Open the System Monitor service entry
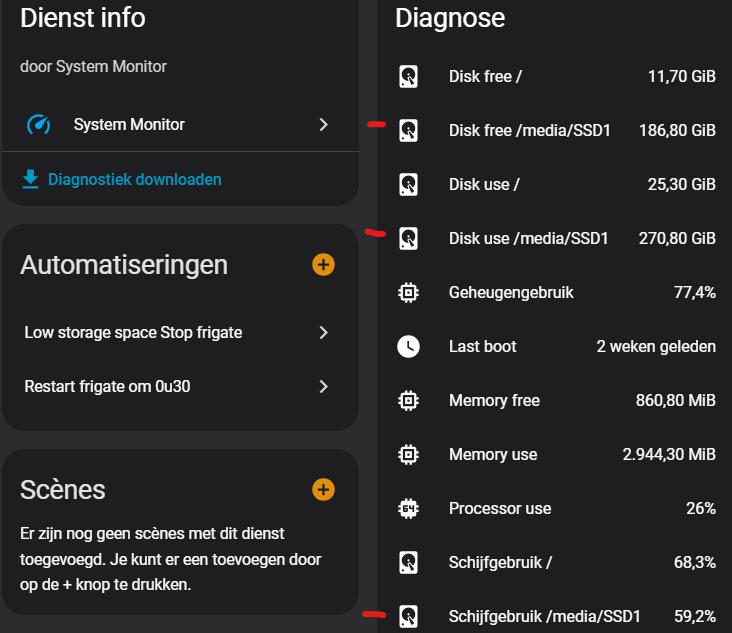 tap(129, 125)
